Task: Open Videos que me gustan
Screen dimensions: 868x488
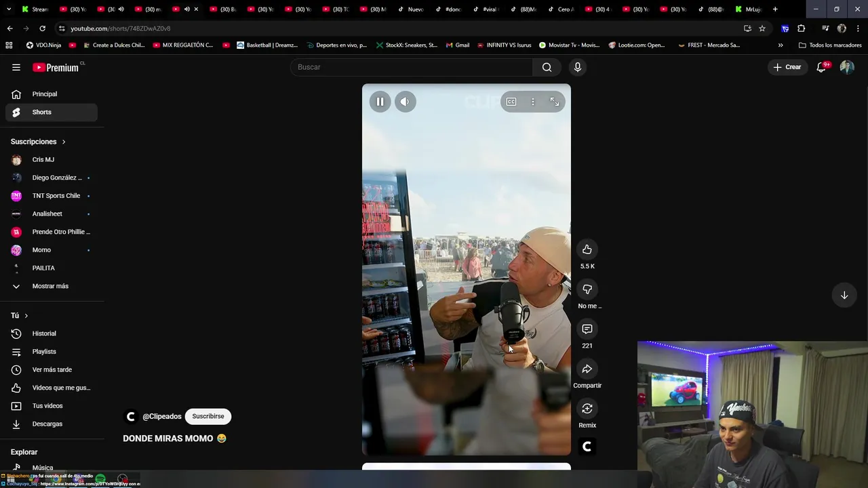Action: (x=52, y=388)
